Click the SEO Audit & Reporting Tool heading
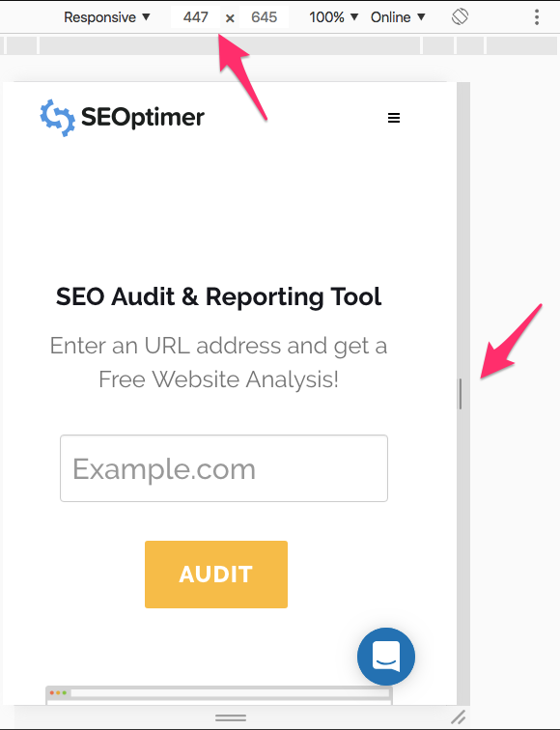 pos(219,297)
